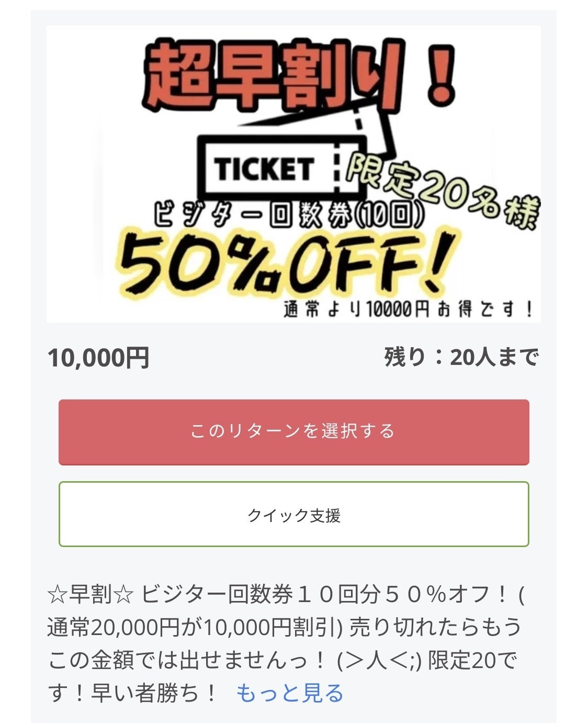Click the (>人<;) emoticon in description

pyautogui.click(x=379, y=660)
